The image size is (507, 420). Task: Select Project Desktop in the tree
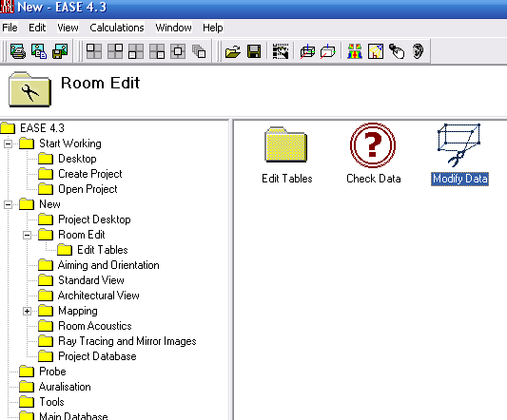pos(94,220)
